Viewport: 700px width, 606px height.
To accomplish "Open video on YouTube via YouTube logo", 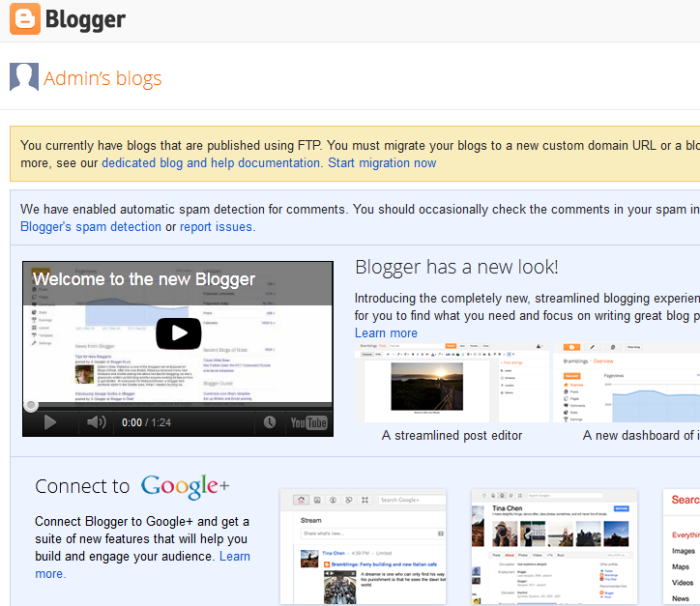I will (x=309, y=422).
